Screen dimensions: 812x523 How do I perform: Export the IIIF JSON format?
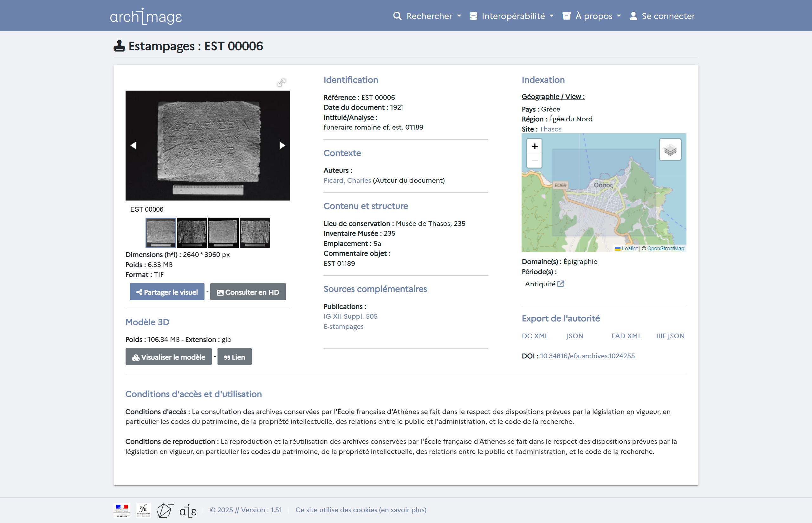(670, 336)
